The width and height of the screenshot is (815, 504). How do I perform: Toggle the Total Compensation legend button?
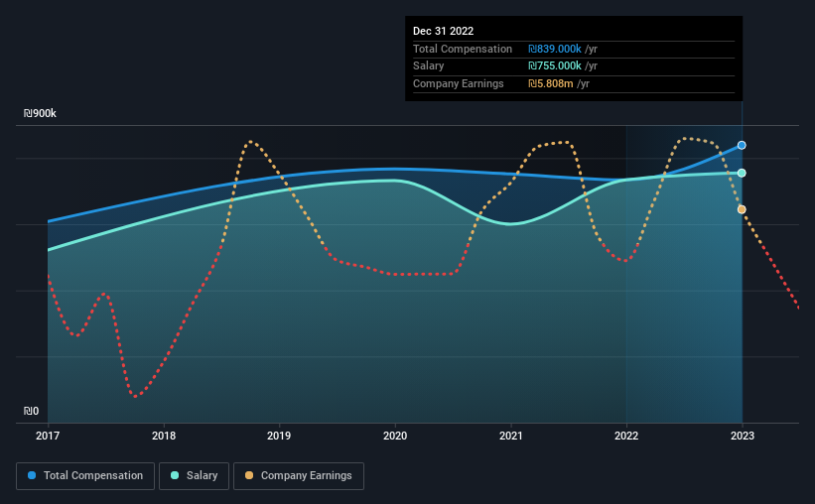pos(85,476)
